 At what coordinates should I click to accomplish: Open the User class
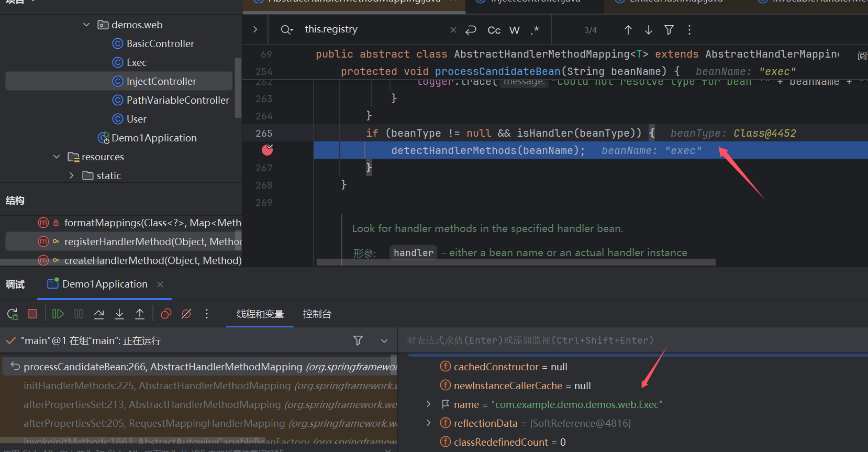(137, 119)
